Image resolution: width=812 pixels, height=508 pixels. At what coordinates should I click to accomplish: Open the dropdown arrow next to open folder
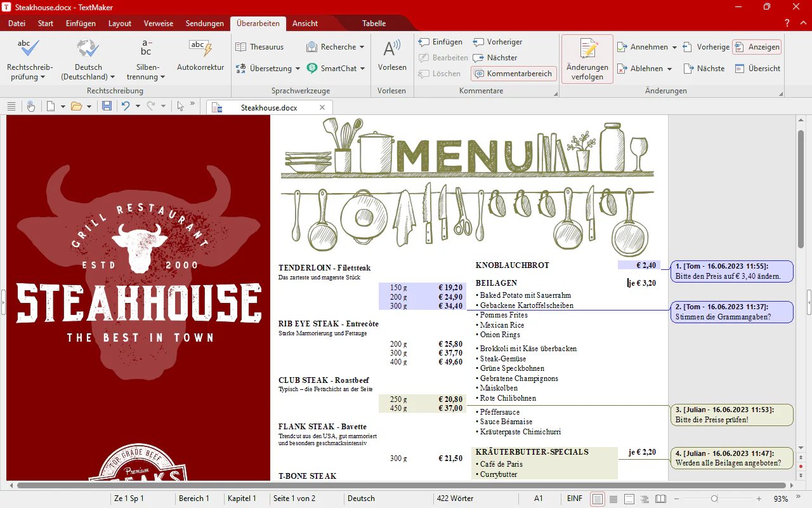[89, 106]
